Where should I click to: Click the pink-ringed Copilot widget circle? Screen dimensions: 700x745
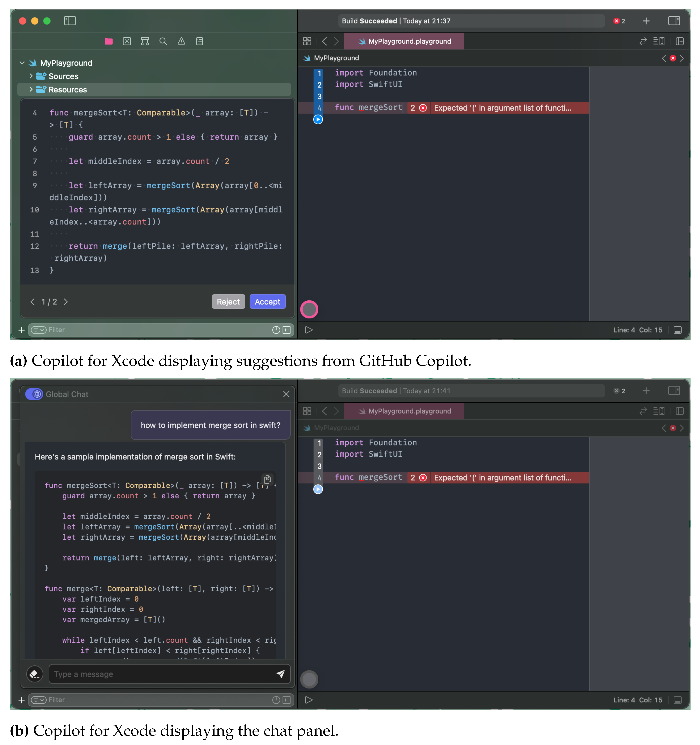pos(309,310)
